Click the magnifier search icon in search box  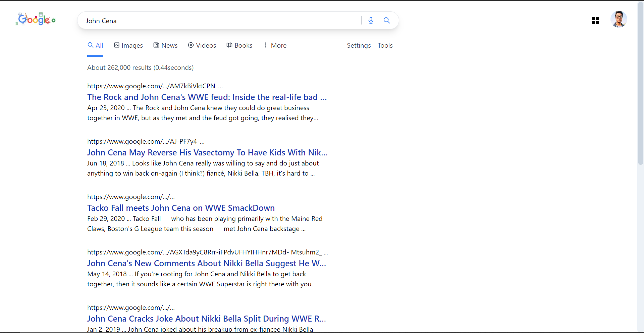coord(387,20)
